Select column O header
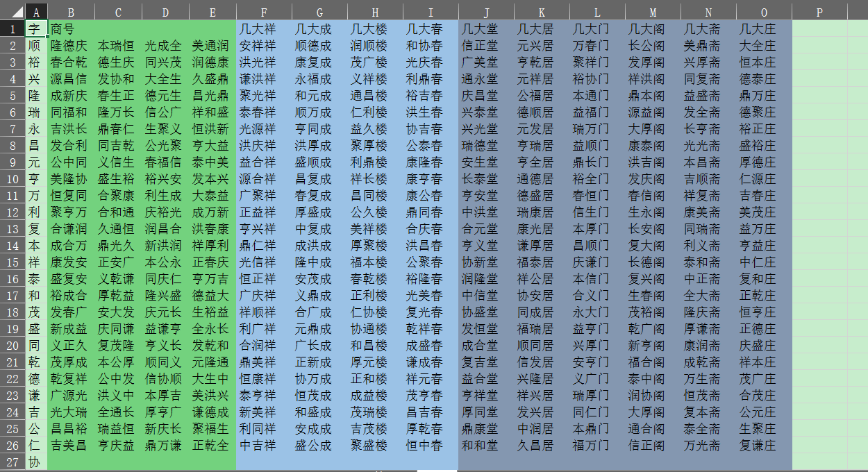This screenshot has width=868, height=472. pyautogui.click(x=764, y=12)
